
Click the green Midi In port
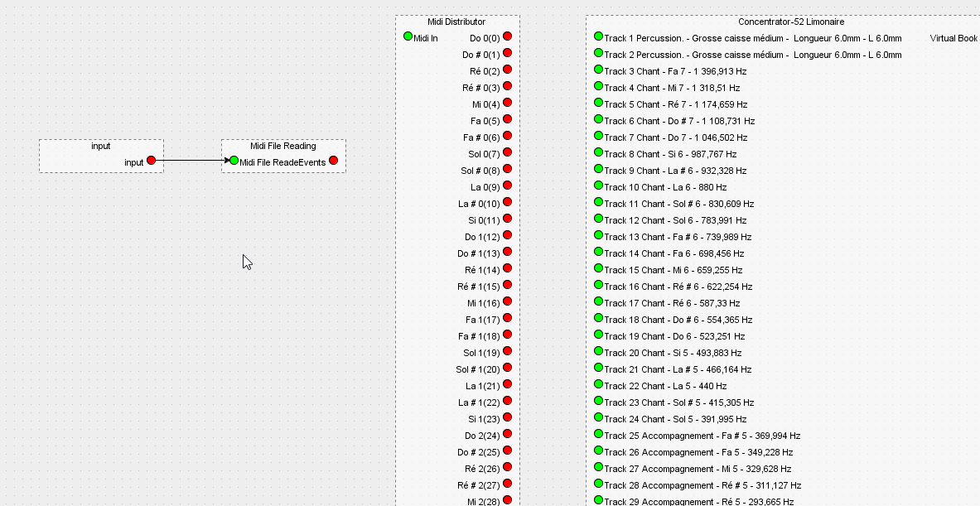[x=408, y=36]
